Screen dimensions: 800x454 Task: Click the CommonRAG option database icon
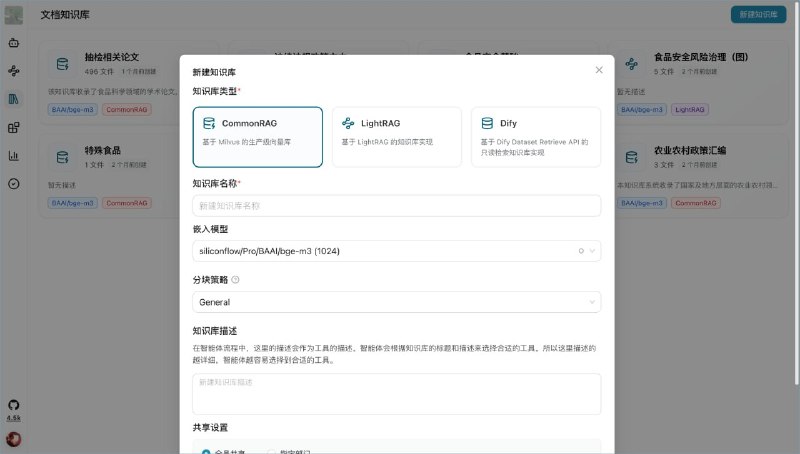click(209, 123)
